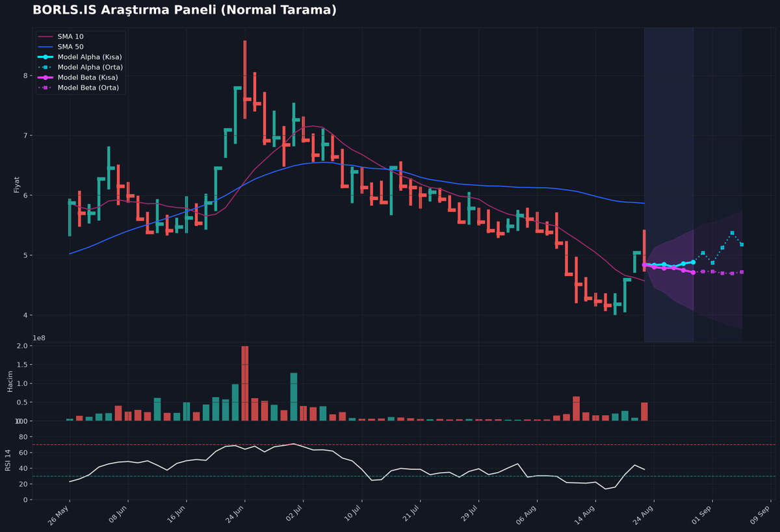Click the 1e8 volume scale annotation
This screenshot has width=780, height=532.
click(x=39, y=338)
